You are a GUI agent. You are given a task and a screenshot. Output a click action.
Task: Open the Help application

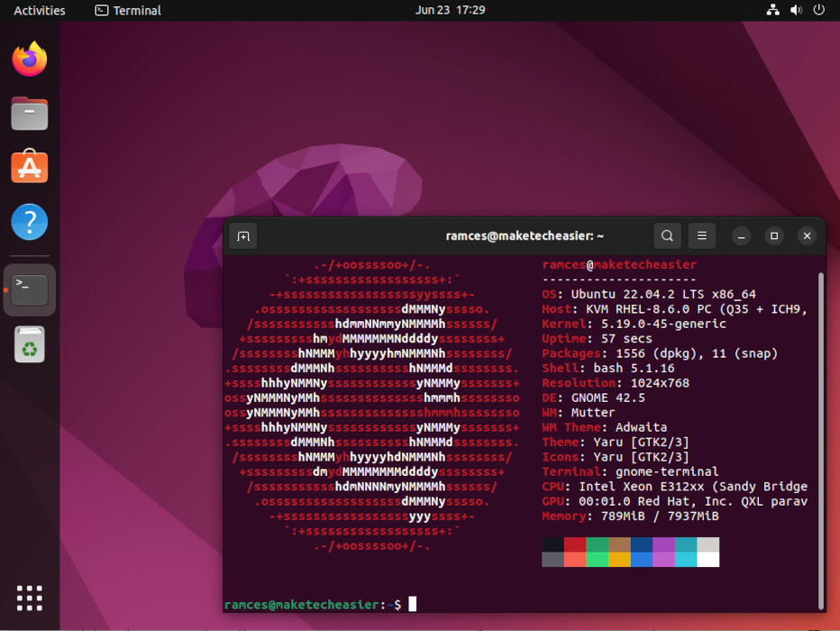tap(29, 221)
